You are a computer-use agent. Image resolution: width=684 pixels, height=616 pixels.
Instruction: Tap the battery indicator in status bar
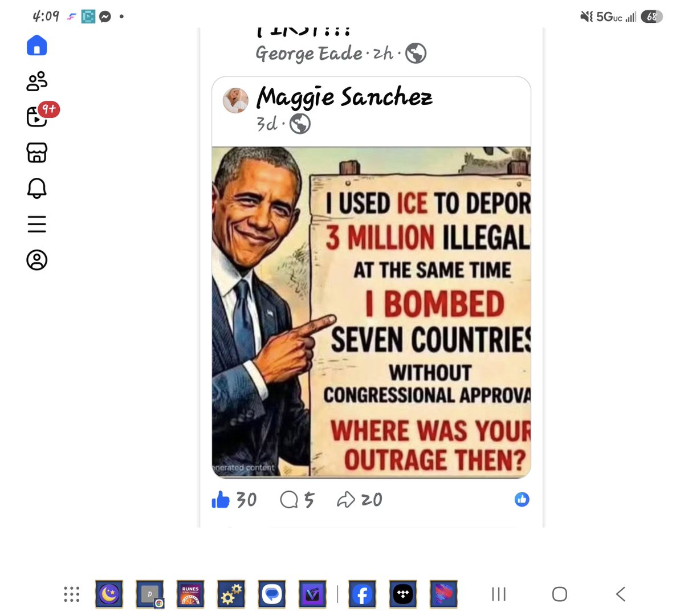(x=652, y=17)
